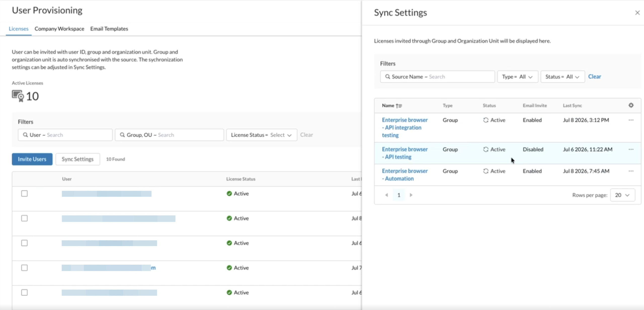
Task: Open the Type filter dropdown
Action: pos(517,77)
